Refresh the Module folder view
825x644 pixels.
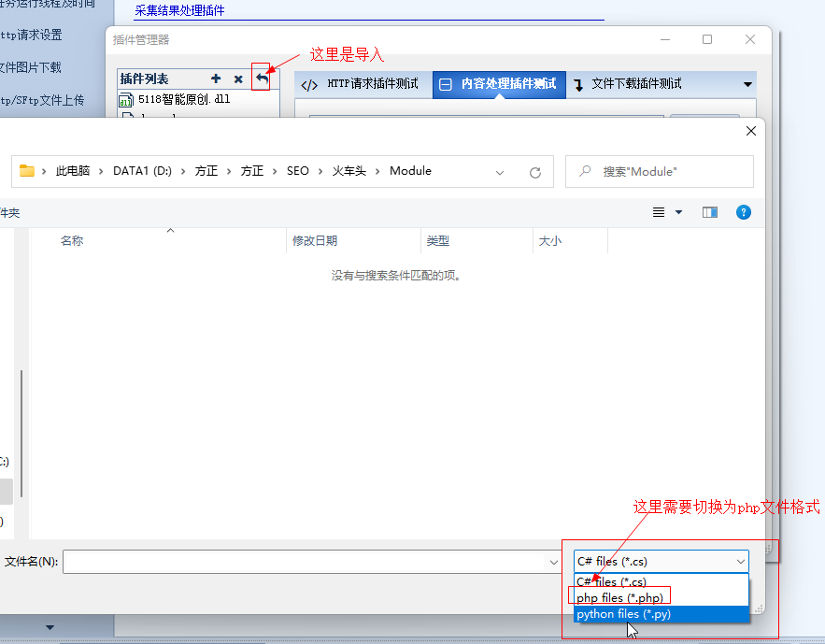pyautogui.click(x=535, y=172)
